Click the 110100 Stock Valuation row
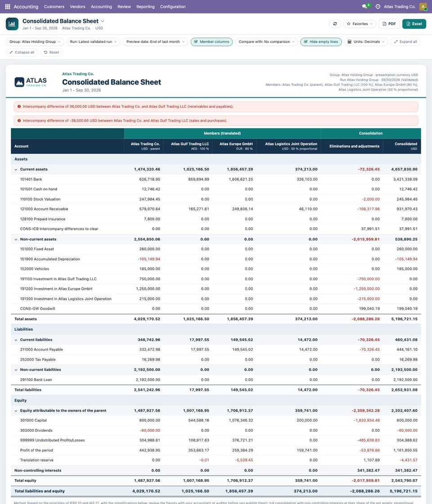This screenshot has width=432, height=504. click(x=216, y=199)
